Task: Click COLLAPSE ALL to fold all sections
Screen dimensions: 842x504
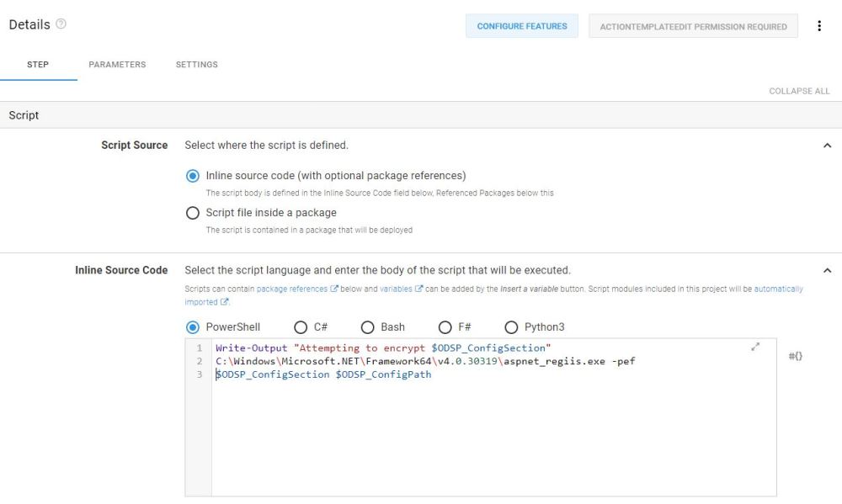Action: pos(798,91)
